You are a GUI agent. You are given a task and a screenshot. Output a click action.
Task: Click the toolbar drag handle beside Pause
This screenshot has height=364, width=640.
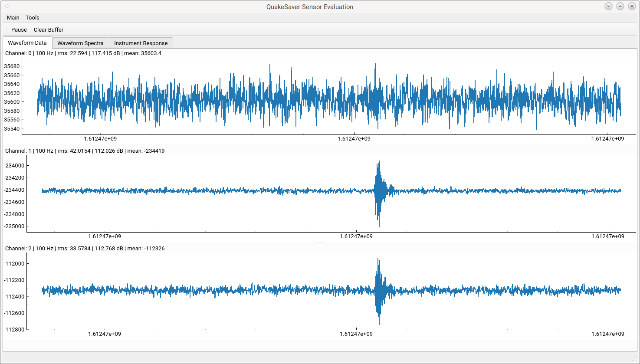click(6, 30)
